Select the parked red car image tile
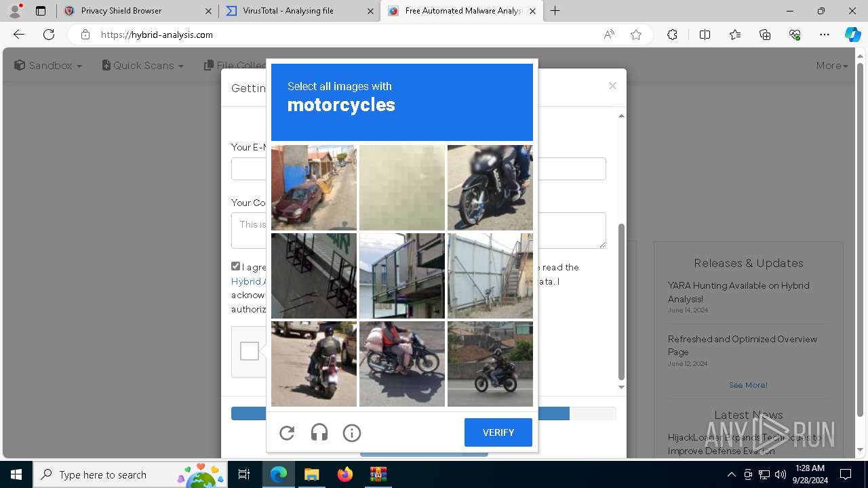 pos(314,188)
